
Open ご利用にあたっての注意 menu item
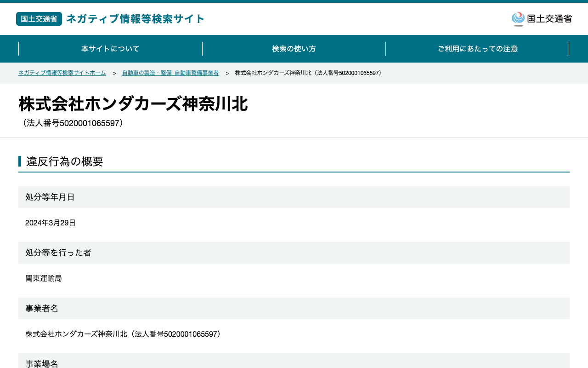tap(477, 49)
